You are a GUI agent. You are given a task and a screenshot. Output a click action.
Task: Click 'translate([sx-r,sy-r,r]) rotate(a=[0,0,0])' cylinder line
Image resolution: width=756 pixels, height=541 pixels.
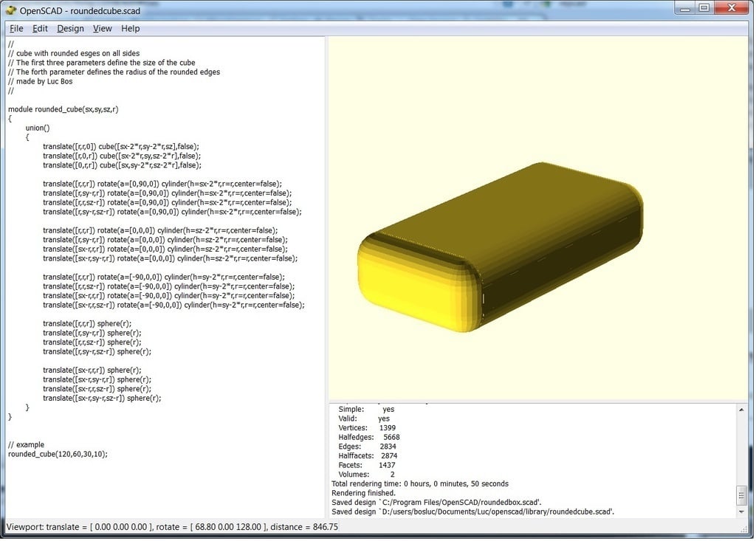171,258
